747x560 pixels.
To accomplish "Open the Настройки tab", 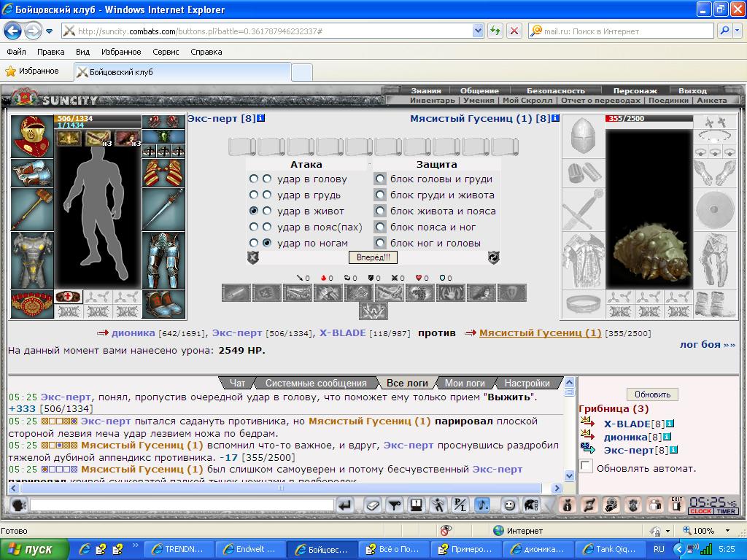I will [x=527, y=383].
